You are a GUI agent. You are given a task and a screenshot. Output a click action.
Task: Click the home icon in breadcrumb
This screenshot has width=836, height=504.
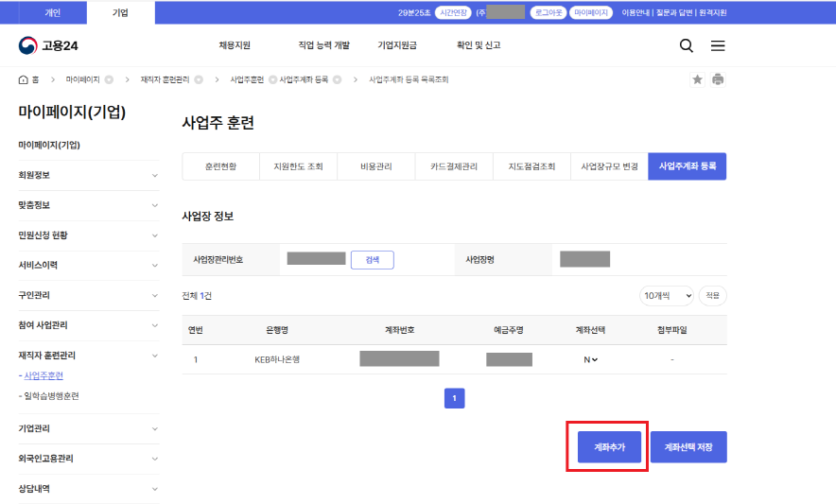coord(24,79)
